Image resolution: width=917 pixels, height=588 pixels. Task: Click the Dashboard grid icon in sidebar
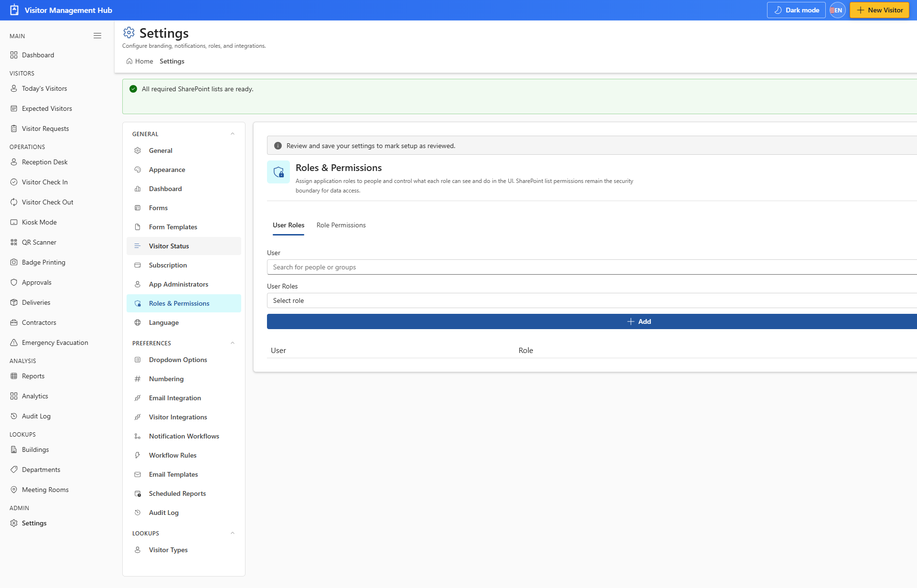click(14, 55)
